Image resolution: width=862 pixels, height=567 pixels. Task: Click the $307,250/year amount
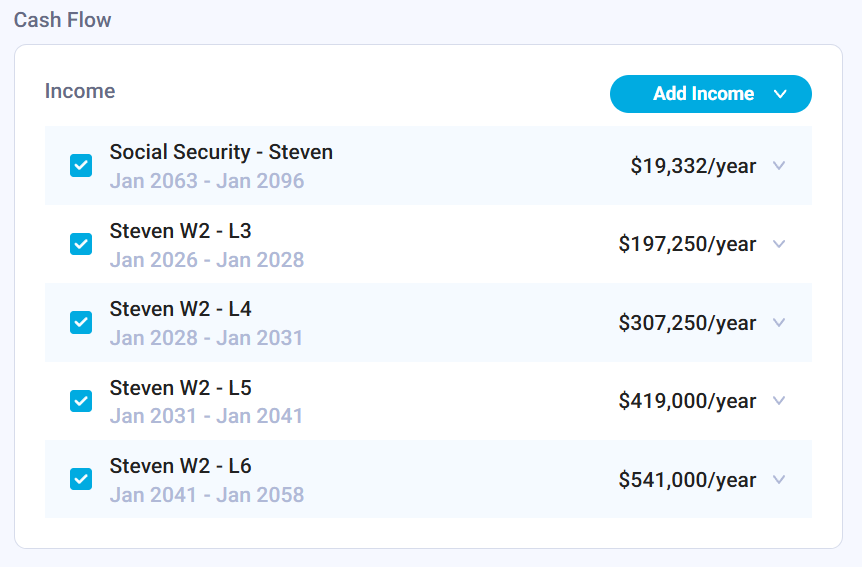(687, 323)
